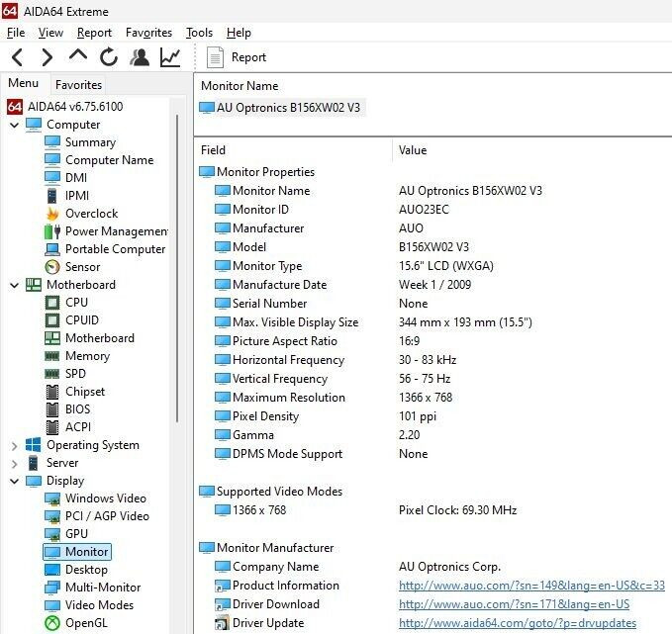Select the Summary tree item

pyautogui.click(x=90, y=142)
